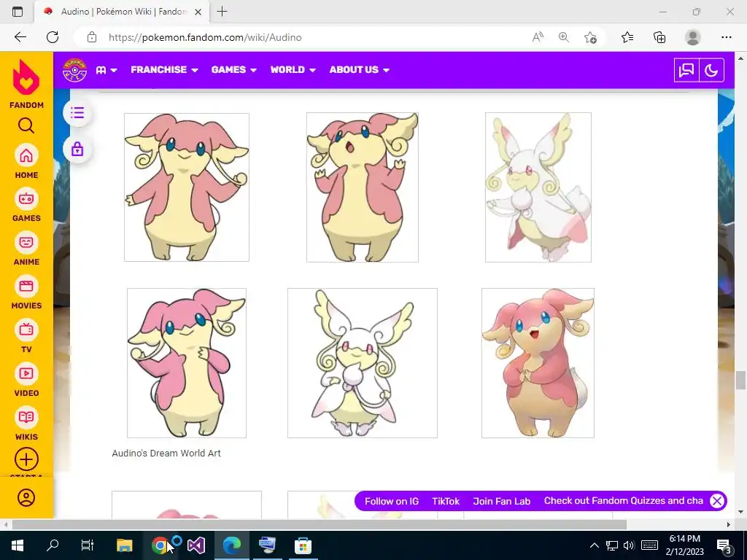Open Microsoft Store from taskbar
The image size is (747, 560).
pyautogui.click(x=303, y=545)
